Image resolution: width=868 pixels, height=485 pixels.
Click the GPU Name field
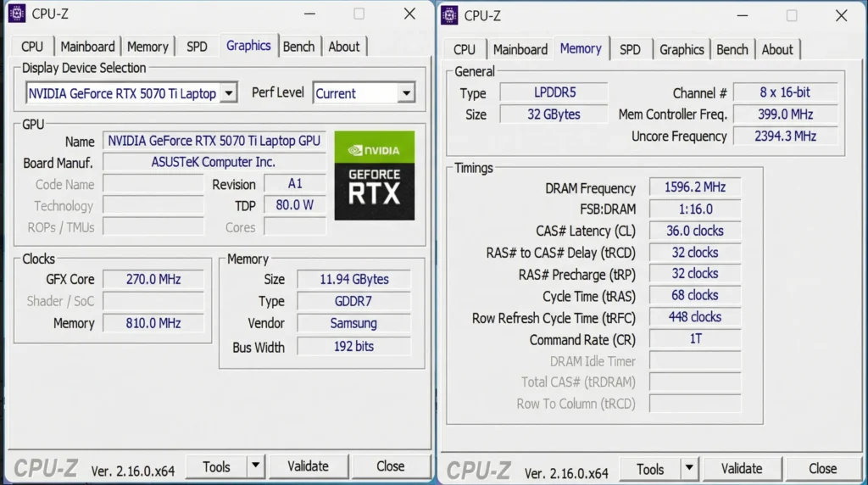[x=214, y=141]
